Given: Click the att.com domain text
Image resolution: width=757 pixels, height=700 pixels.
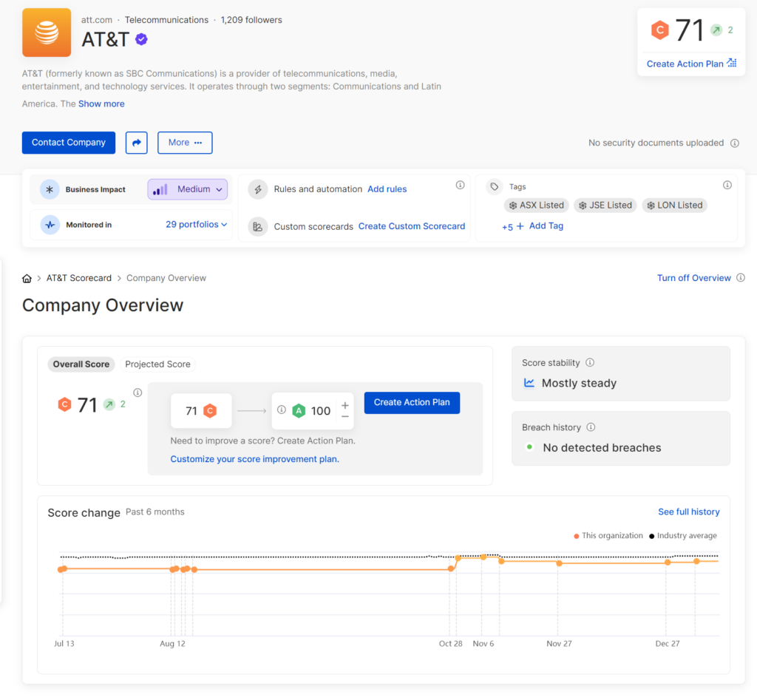Looking at the screenshot, I should tap(97, 20).
